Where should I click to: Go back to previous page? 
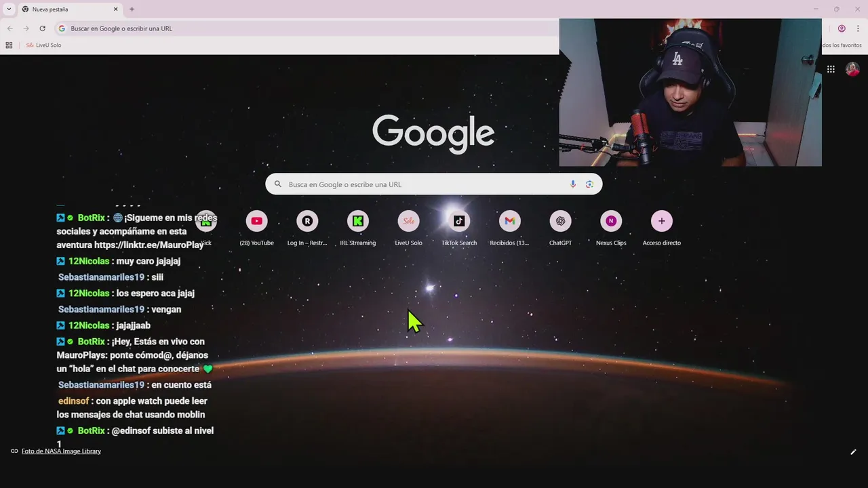[x=9, y=28]
